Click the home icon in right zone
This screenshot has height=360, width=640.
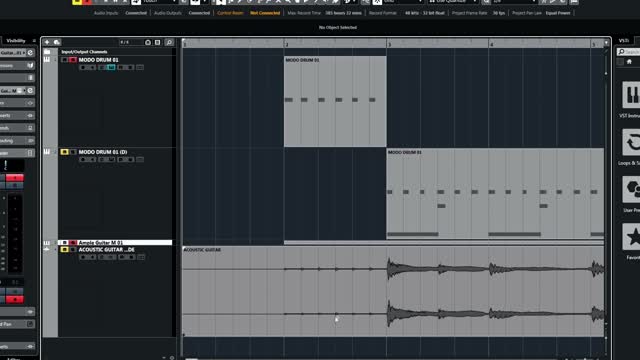(x=629, y=62)
